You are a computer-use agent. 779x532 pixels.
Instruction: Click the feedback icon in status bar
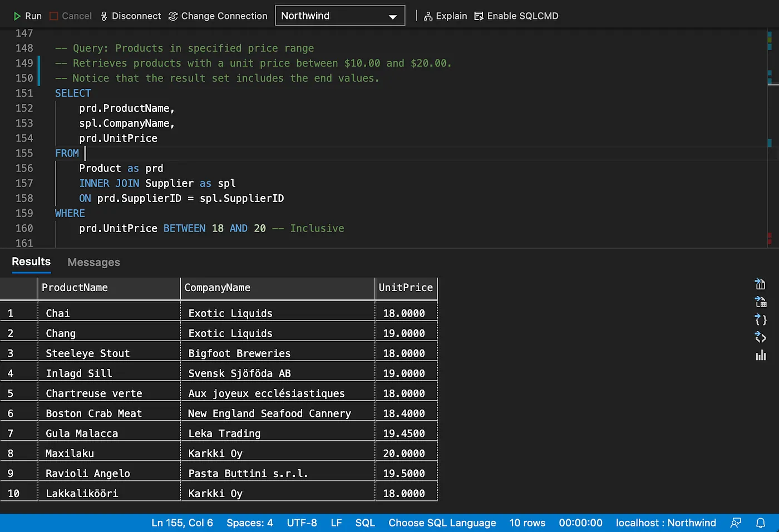[x=736, y=523]
